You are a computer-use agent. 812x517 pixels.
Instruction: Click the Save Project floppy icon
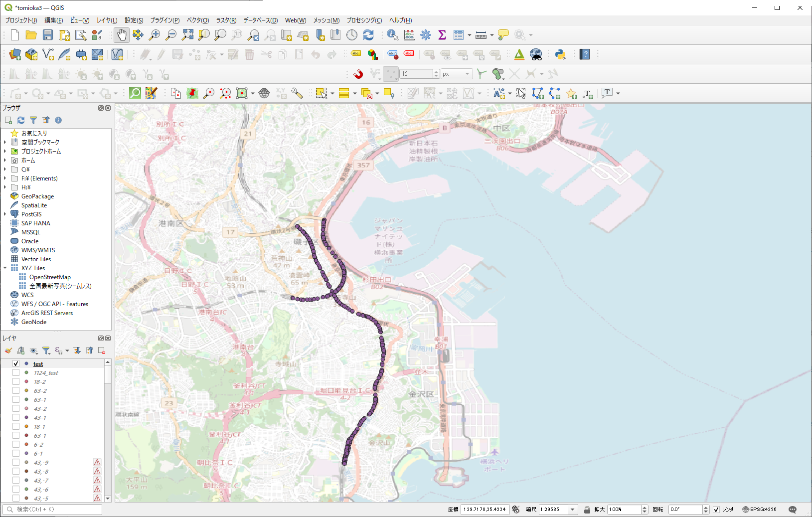[x=48, y=35]
